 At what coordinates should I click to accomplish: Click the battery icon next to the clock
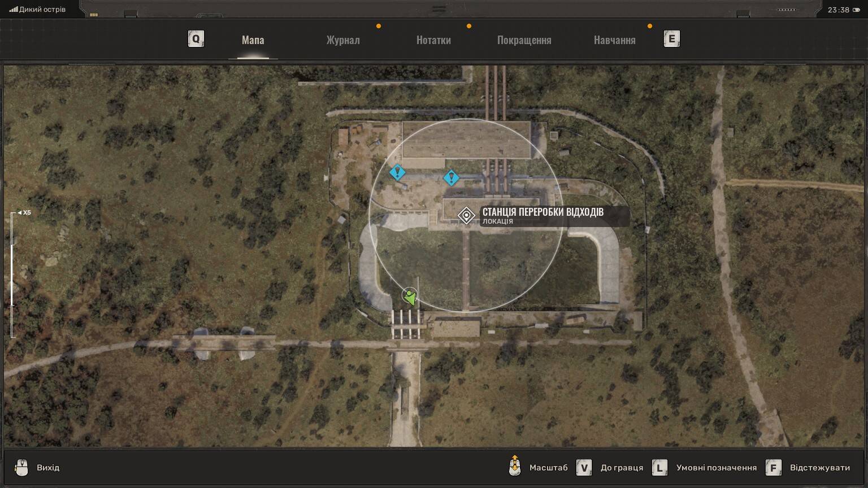856,10
